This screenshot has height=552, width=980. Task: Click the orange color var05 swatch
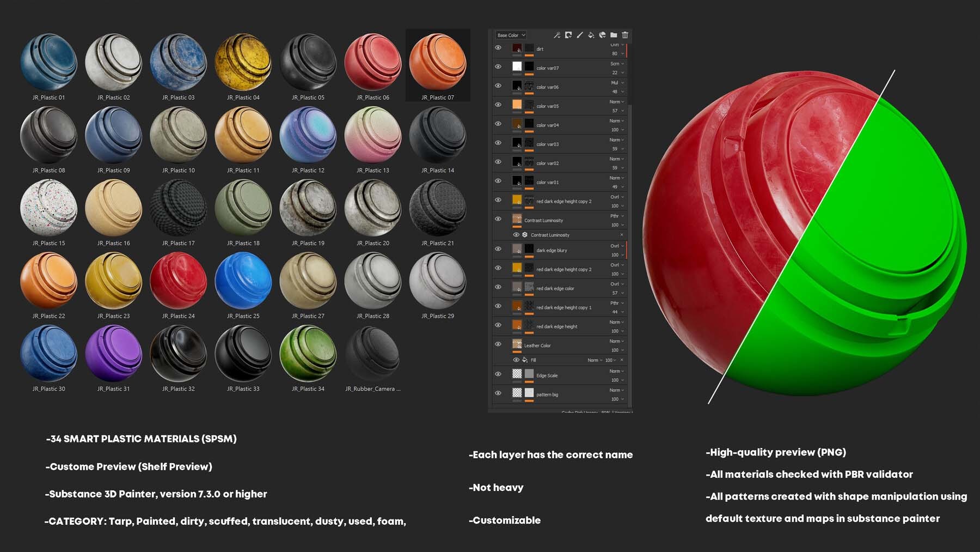[517, 105]
